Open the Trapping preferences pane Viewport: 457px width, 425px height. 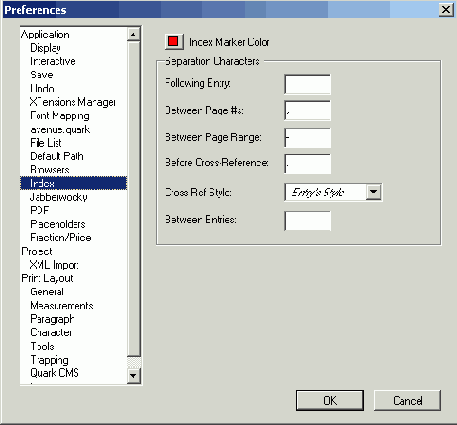[x=49, y=360]
